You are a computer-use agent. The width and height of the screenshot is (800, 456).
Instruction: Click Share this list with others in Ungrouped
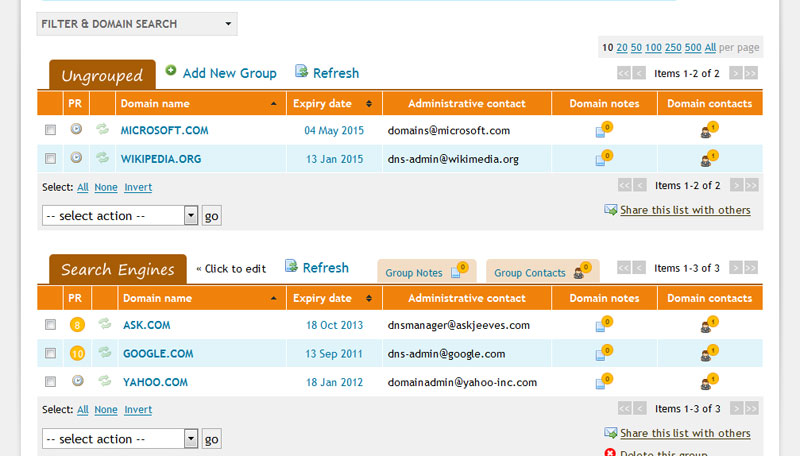(685, 210)
